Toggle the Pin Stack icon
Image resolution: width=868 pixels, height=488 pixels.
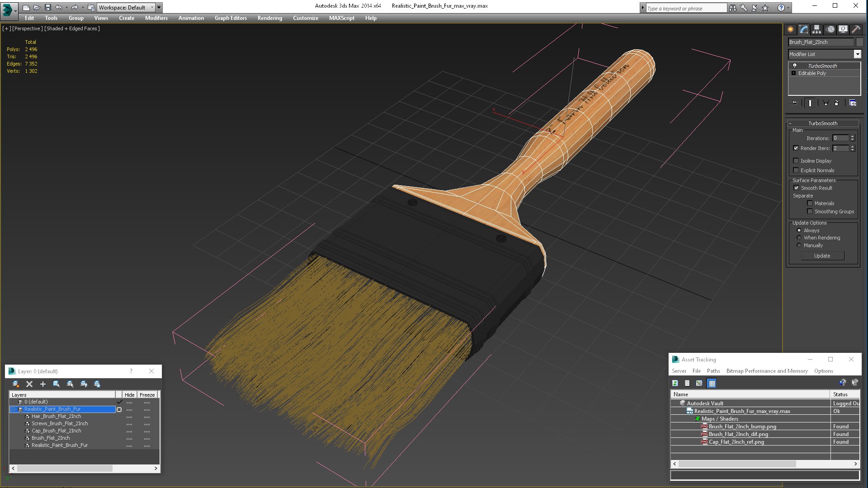[794, 103]
